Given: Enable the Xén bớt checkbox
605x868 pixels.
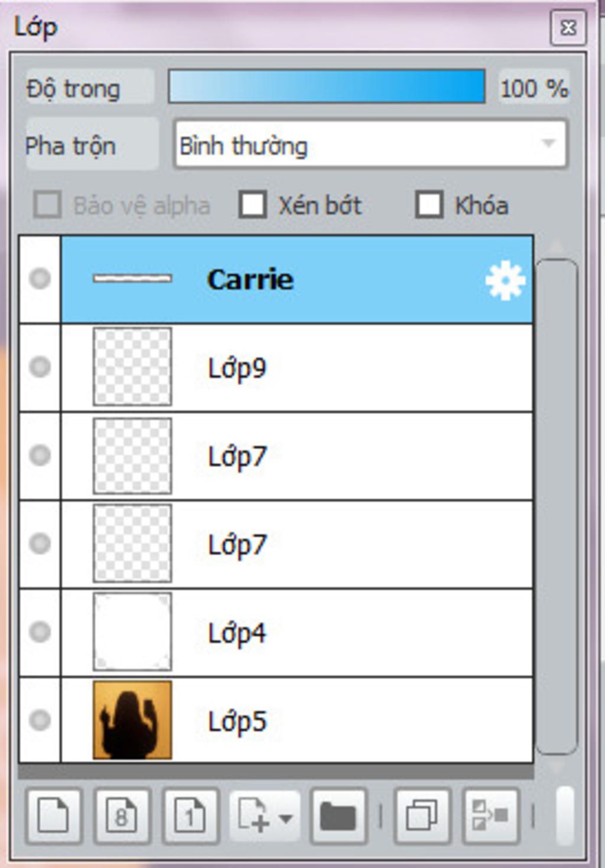Looking at the screenshot, I should (x=253, y=205).
